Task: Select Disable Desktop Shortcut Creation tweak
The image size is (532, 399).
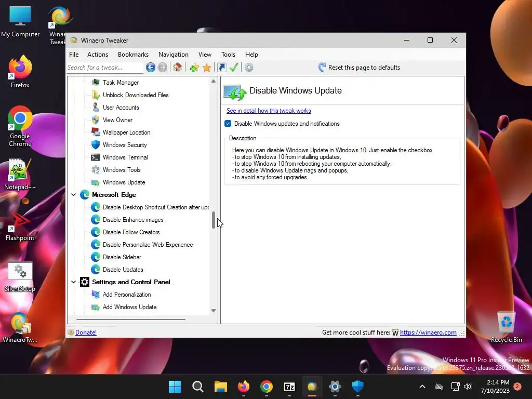Action: tap(156, 207)
